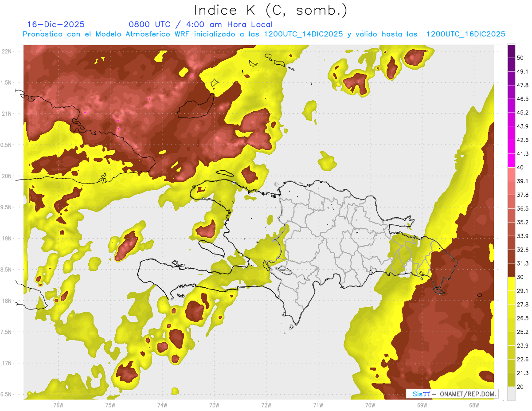Select the date text '16-Dic-2025'

pos(56,24)
